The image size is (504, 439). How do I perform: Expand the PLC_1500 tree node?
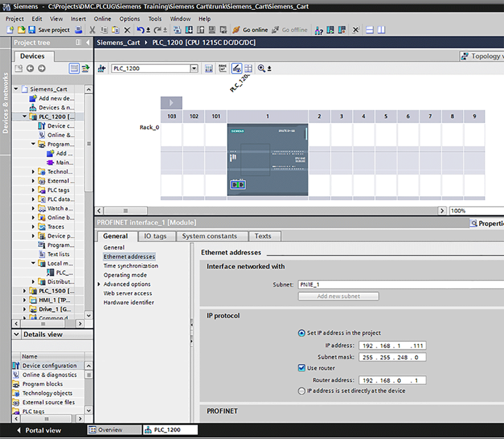point(25,291)
